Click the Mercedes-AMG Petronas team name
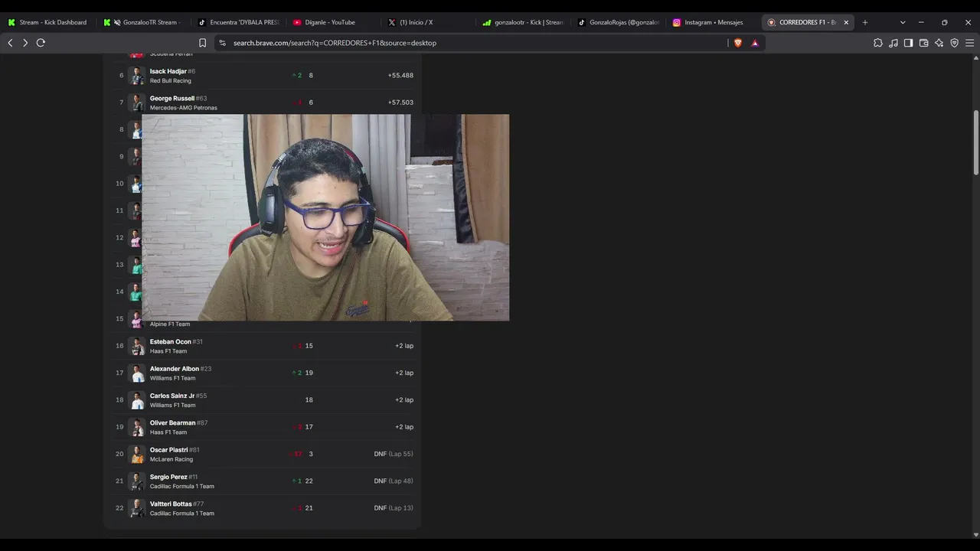 point(184,108)
